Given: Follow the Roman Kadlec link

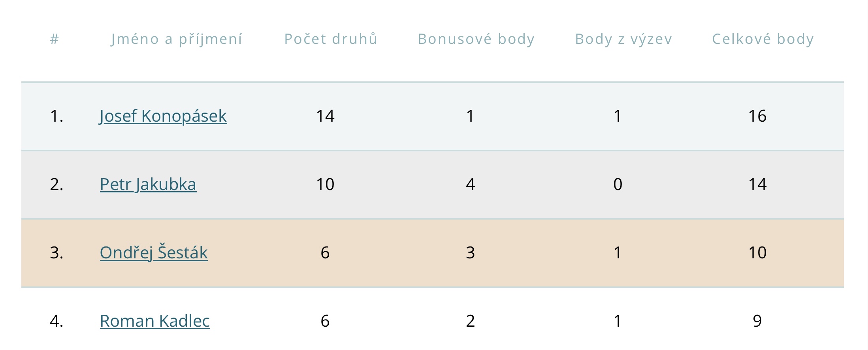Looking at the screenshot, I should tap(155, 321).
